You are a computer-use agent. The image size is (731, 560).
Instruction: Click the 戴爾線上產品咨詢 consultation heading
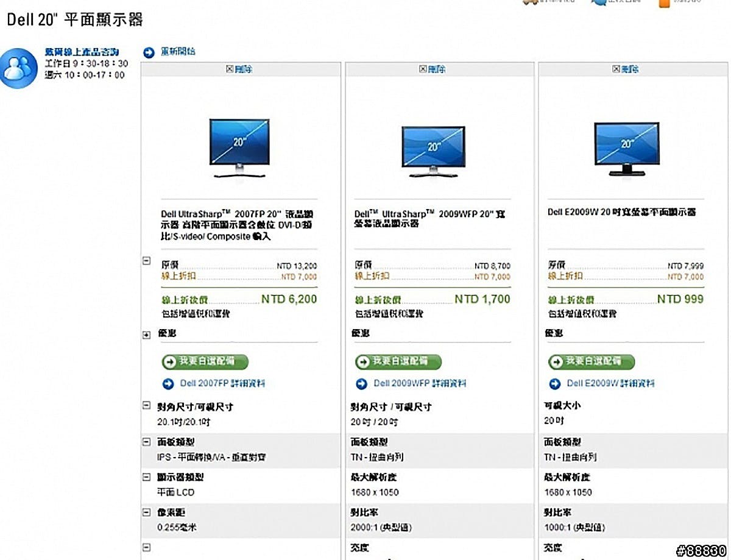click(x=82, y=52)
